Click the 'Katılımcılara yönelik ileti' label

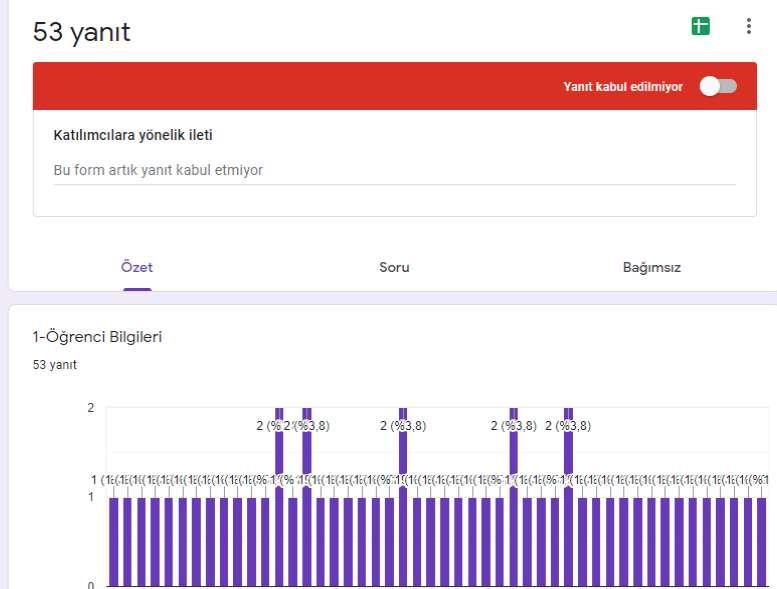coord(132,135)
